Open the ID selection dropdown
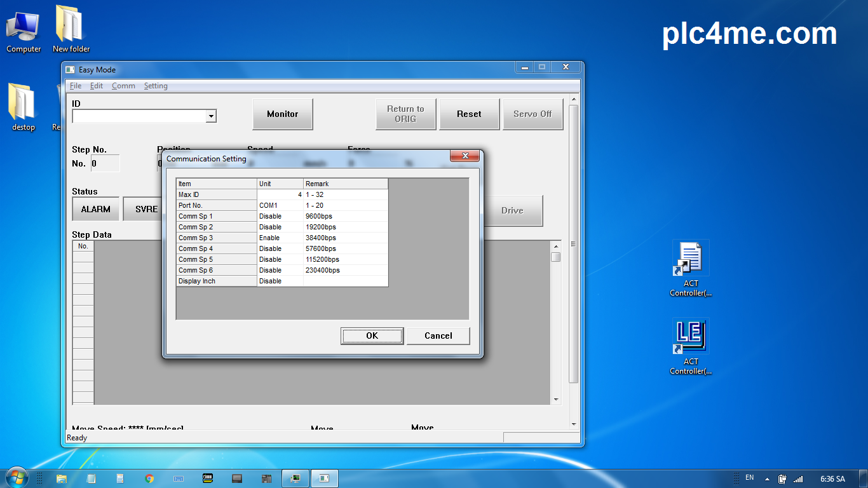 (210, 116)
